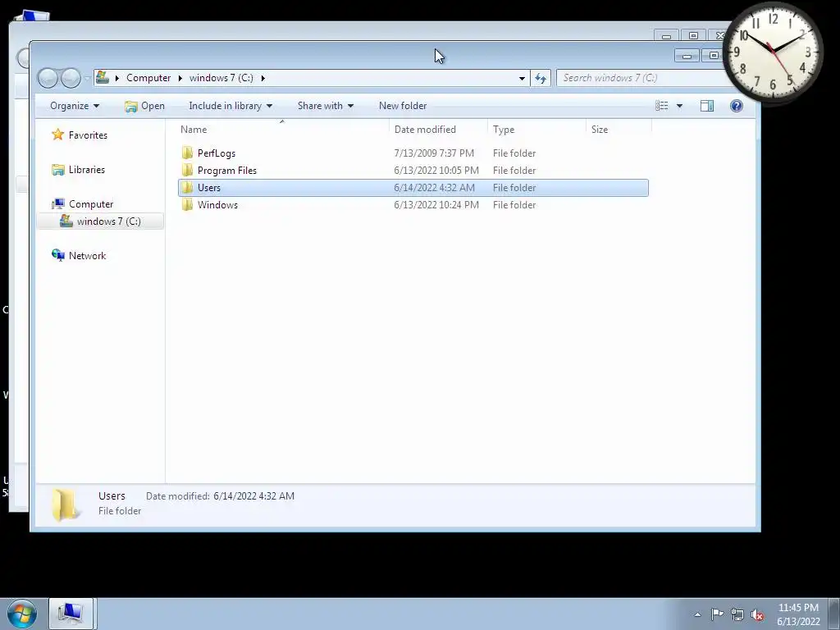
Task: Click the Explorer taskbar button
Action: pyautogui.click(x=71, y=614)
